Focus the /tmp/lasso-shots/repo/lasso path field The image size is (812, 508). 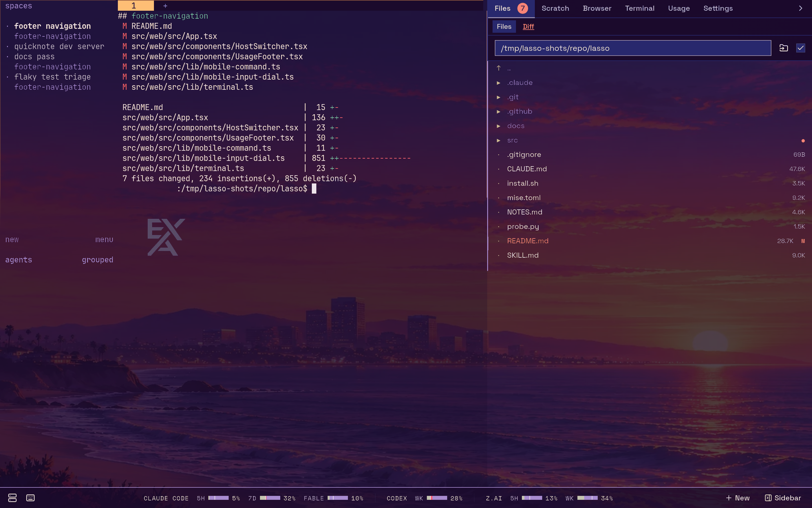633,48
